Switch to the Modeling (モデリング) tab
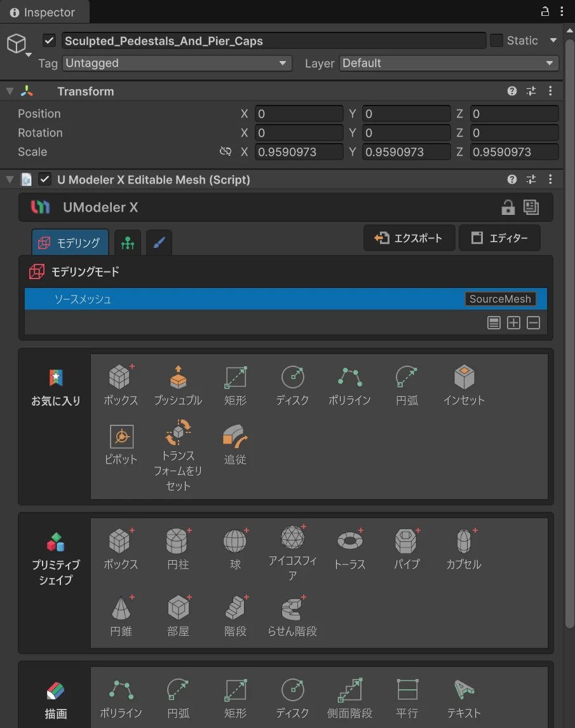This screenshot has height=728, width=575. pyautogui.click(x=70, y=242)
